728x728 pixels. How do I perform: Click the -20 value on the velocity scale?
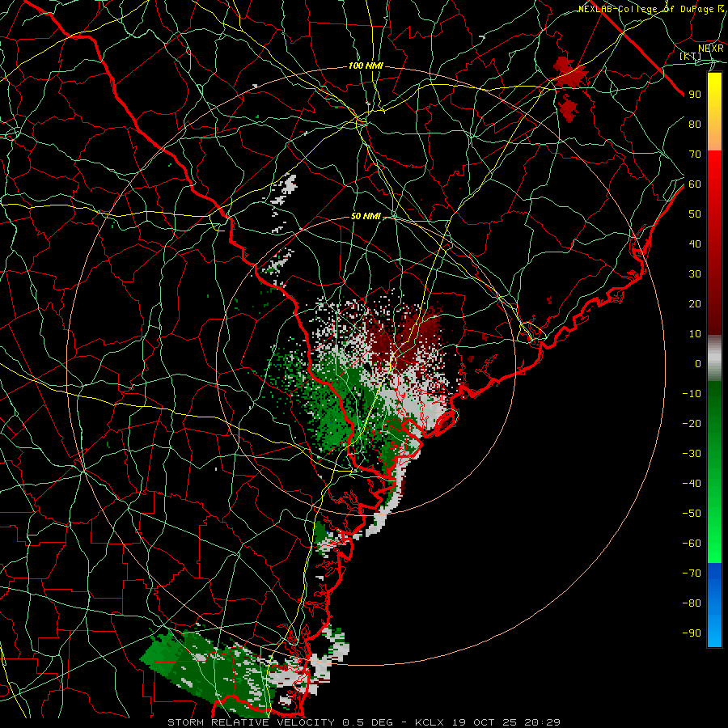point(692,424)
